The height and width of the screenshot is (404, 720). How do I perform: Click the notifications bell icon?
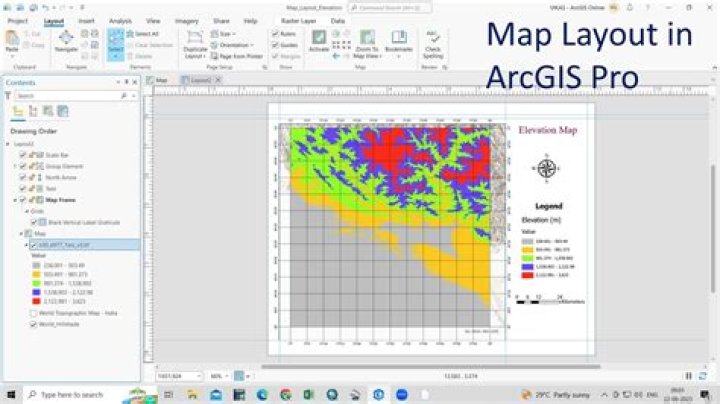630,8
